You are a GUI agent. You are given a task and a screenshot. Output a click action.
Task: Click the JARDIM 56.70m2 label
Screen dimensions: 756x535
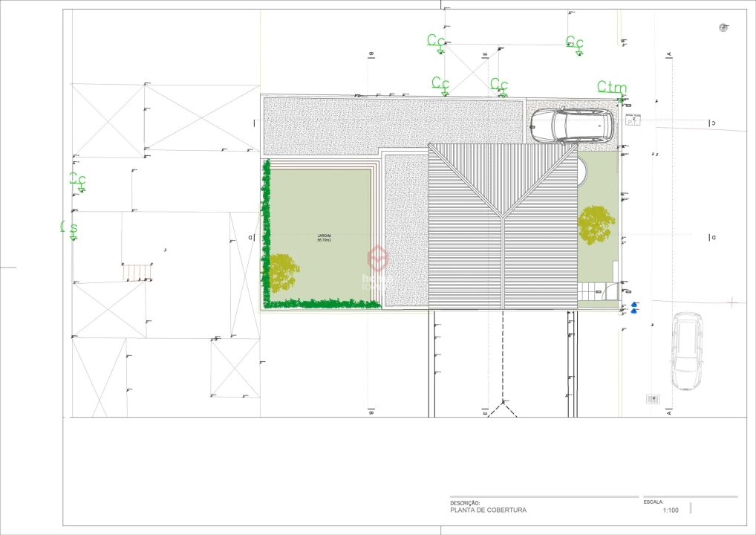coord(325,239)
